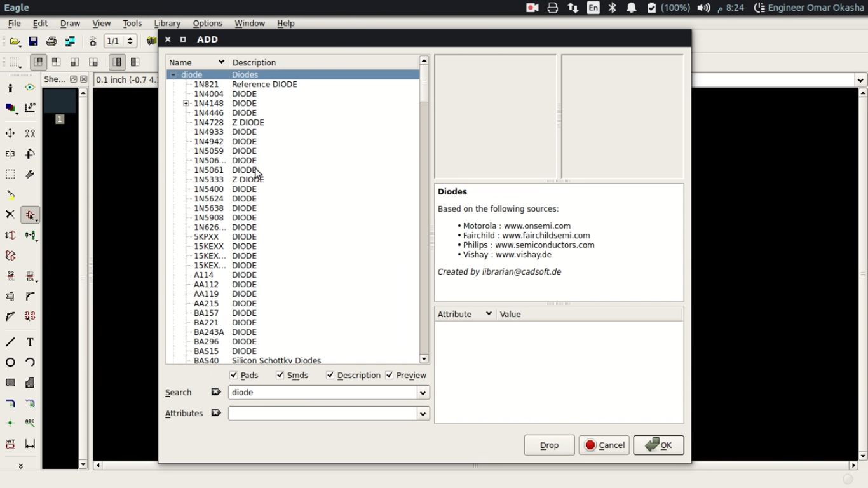Select the Text T tool
This screenshot has width=868, height=488.
(30, 342)
